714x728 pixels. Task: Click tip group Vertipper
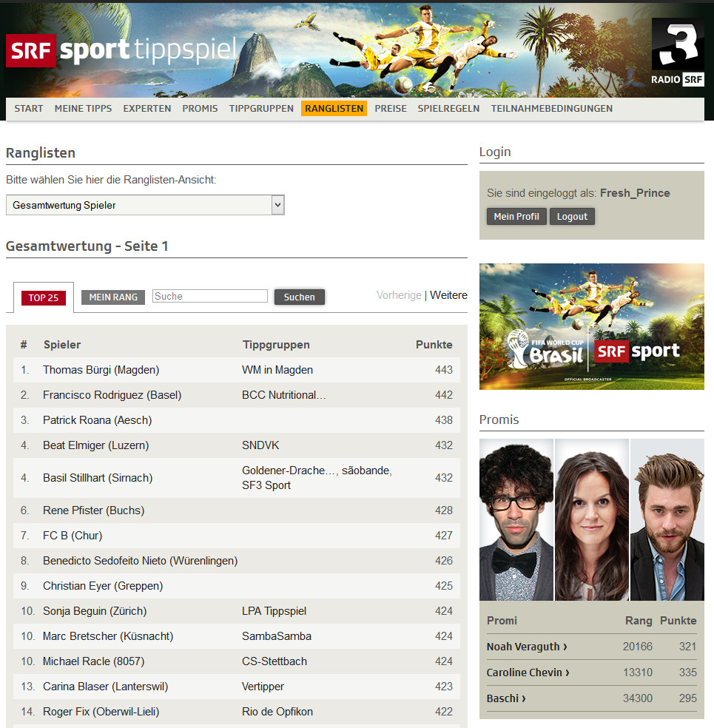click(263, 687)
